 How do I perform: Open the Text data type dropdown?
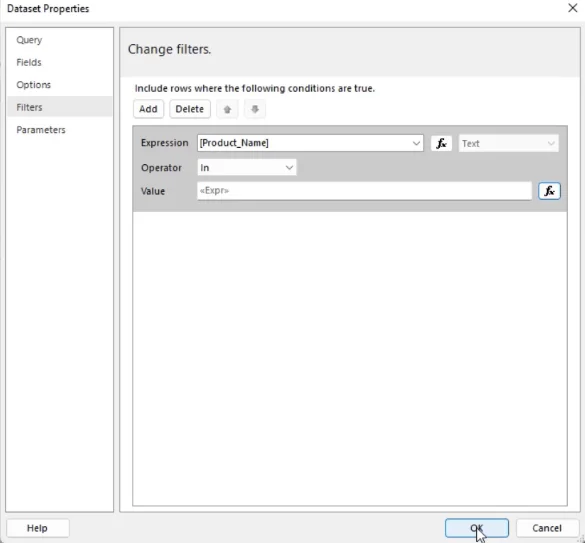coord(509,143)
